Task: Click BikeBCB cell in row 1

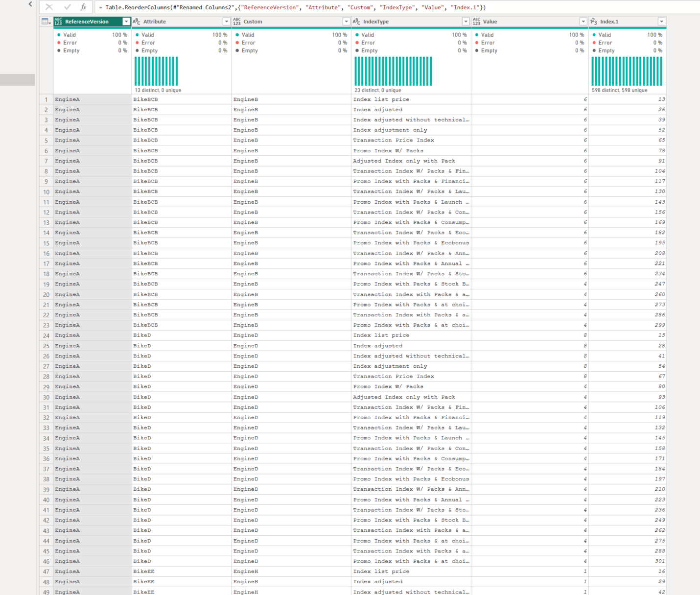Action: (x=181, y=99)
